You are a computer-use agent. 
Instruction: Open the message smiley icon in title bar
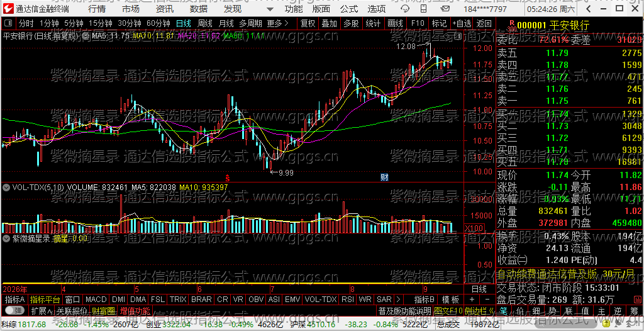coord(405,9)
